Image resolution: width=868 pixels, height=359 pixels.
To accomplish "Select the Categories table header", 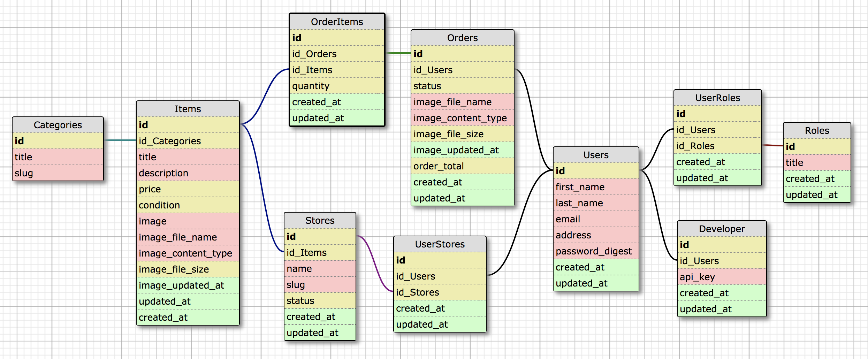I will coord(58,125).
